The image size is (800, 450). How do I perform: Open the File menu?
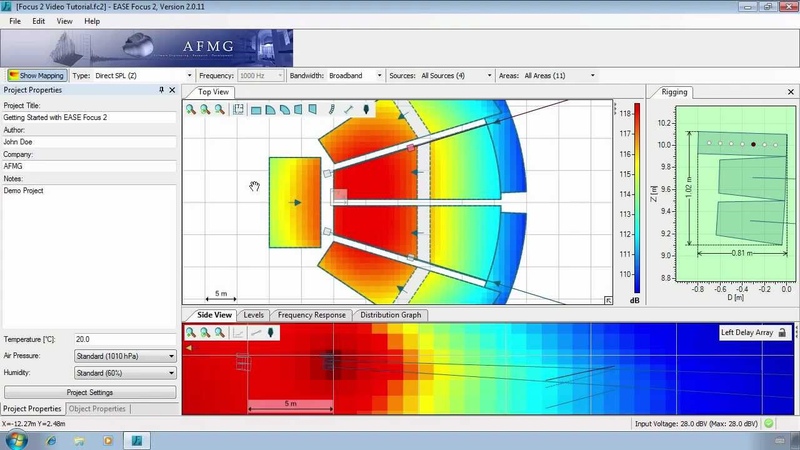(x=15, y=21)
